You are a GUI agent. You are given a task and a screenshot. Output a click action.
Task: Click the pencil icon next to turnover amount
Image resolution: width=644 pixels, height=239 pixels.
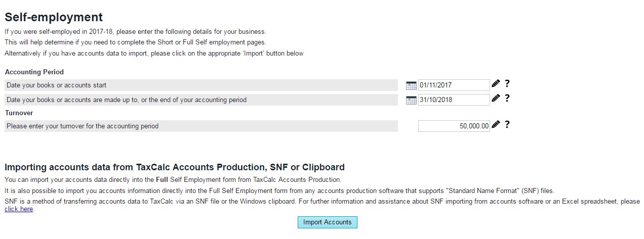point(496,124)
